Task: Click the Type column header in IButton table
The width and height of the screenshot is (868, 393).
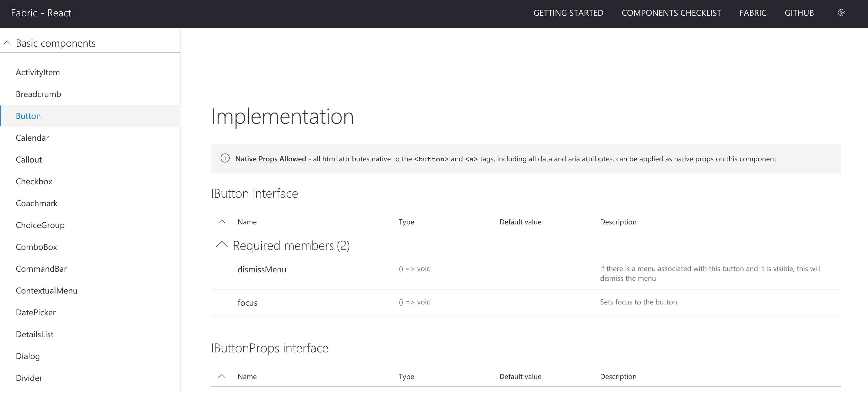Action: pos(406,222)
